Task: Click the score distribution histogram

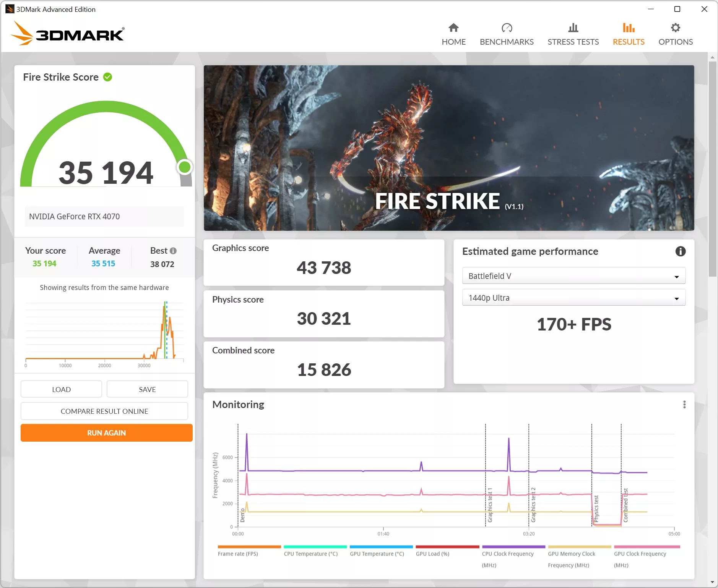Action: (104, 332)
